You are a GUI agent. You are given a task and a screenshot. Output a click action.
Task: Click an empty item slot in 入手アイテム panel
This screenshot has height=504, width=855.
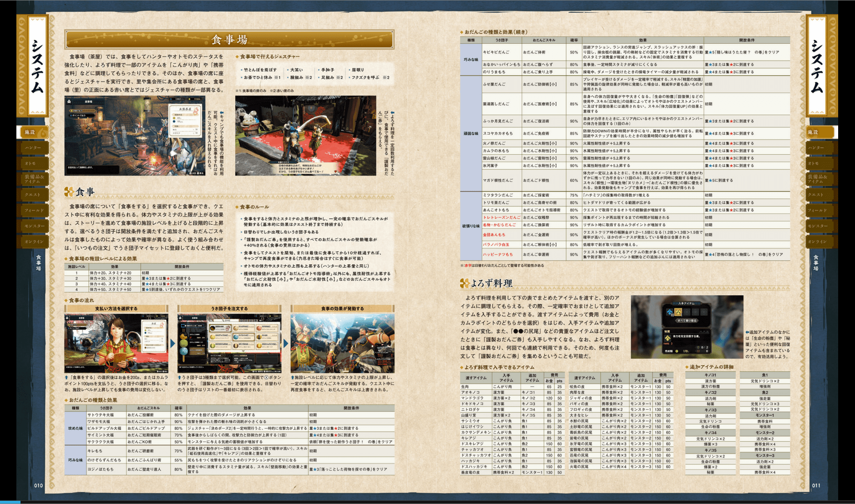(687, 312)
